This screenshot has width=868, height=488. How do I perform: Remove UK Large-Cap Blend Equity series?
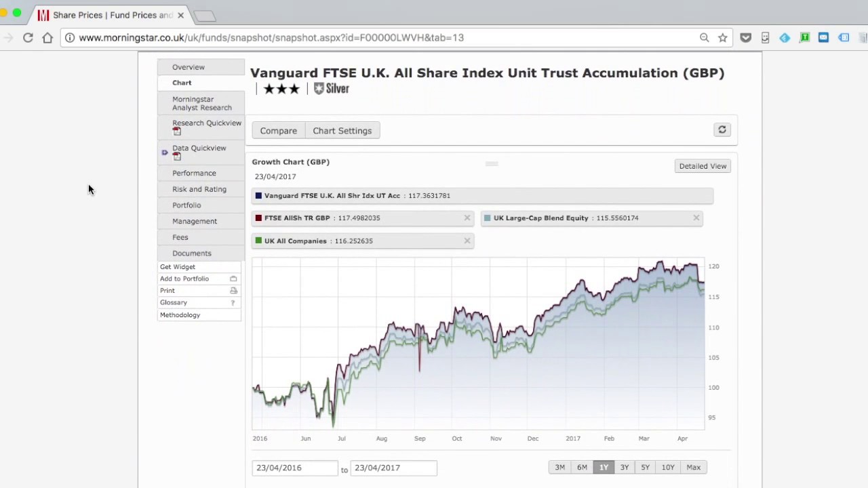click(x=696, y=218)
